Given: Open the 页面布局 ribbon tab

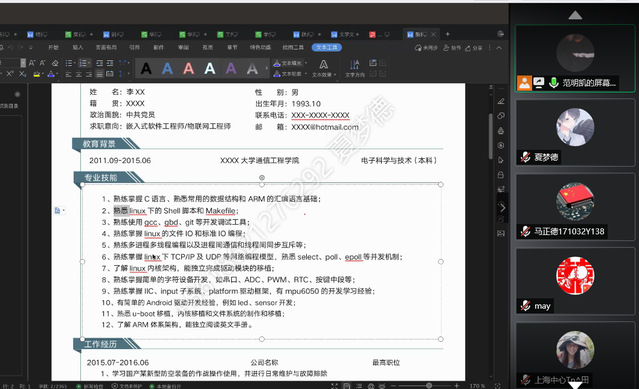Looking at the screenshot, I should pos(106,47).
